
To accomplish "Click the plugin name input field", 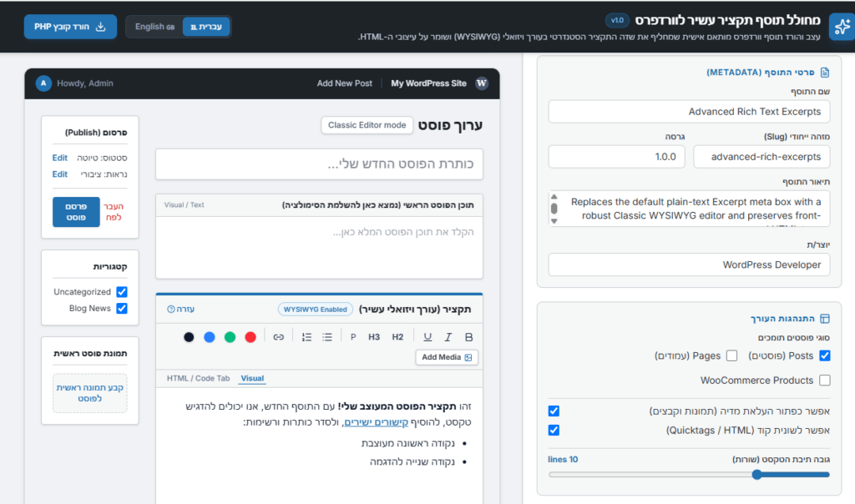I will (689, 112).
